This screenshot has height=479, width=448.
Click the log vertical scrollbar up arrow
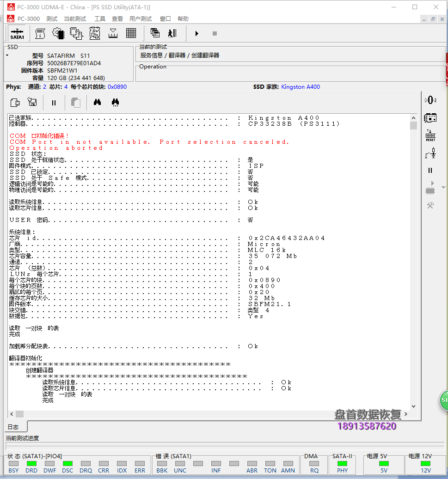pyautogui.click(x=413, y=118)
